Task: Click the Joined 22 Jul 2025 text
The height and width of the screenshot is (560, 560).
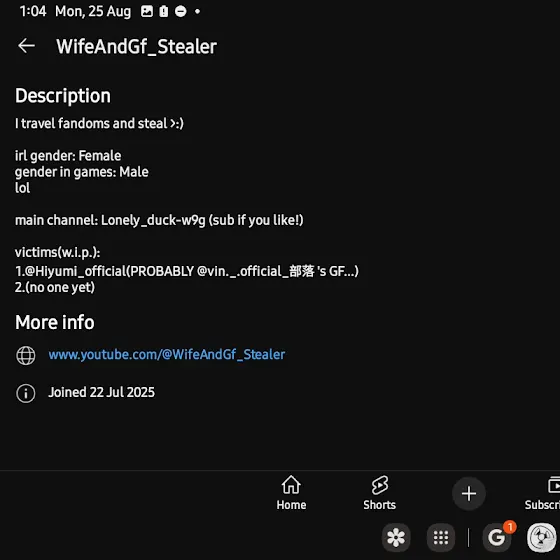Action: click(101, 392)
